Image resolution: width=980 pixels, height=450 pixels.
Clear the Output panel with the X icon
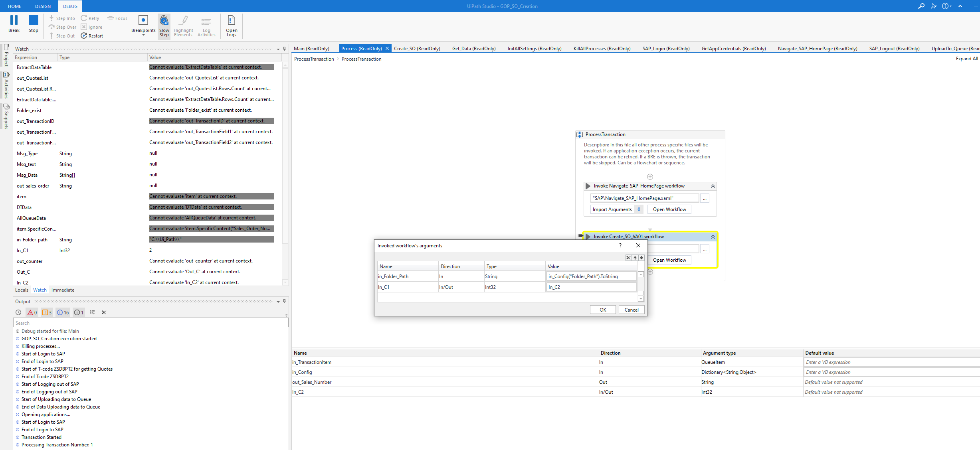coord(104,312)
